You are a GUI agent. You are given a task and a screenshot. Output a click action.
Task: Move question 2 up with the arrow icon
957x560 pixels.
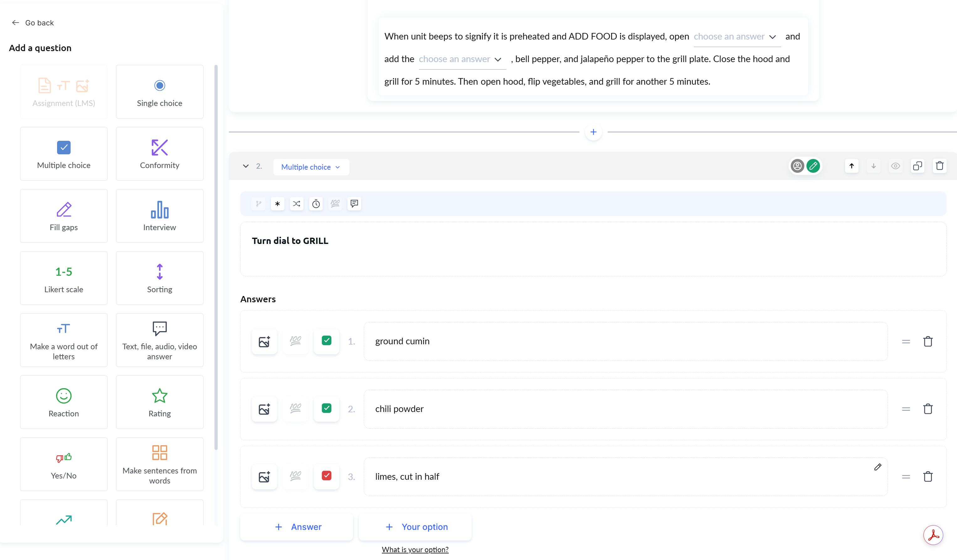tap(851, 166)
